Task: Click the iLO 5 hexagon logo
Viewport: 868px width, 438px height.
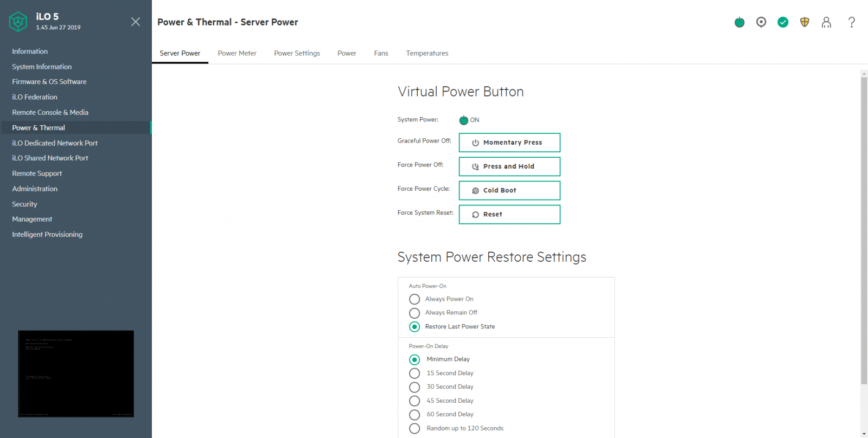Action: click(x=18, y=22)
